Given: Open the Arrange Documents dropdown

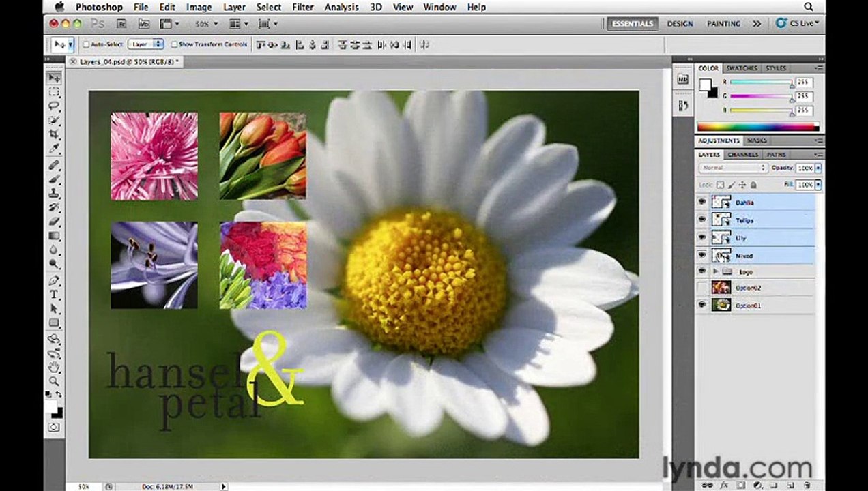Looking at the screenshot, I should [x=237, y=24].
